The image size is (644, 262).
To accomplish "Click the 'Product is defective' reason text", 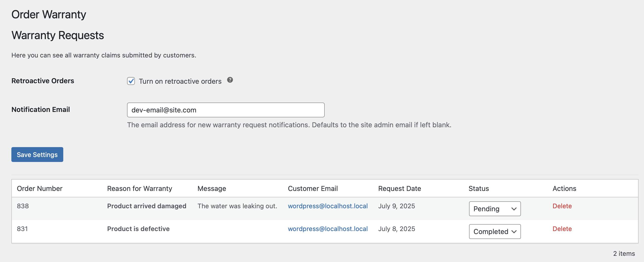I will click(138, 229).
